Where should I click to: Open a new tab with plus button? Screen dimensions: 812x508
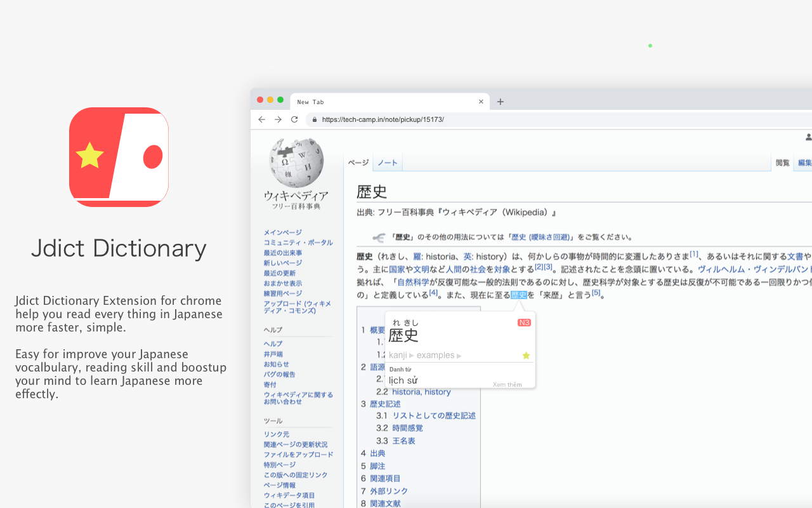[x=501, y=102]
